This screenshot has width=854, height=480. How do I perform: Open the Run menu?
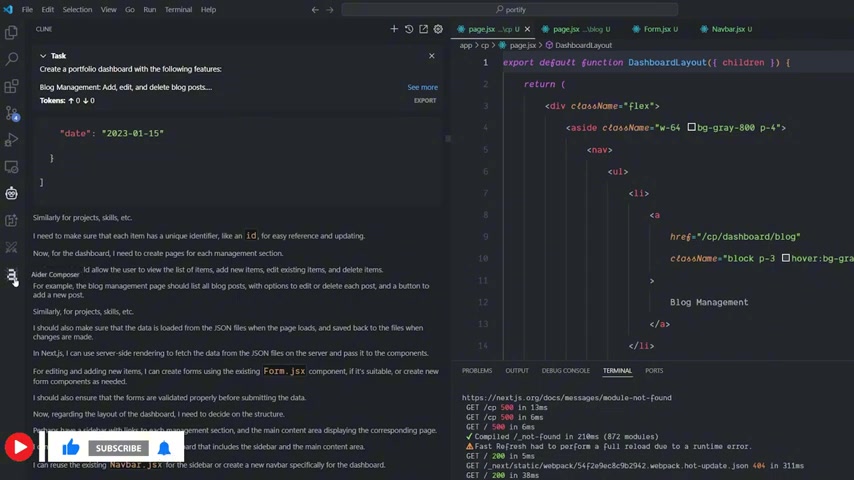click(x=150, y=9)
